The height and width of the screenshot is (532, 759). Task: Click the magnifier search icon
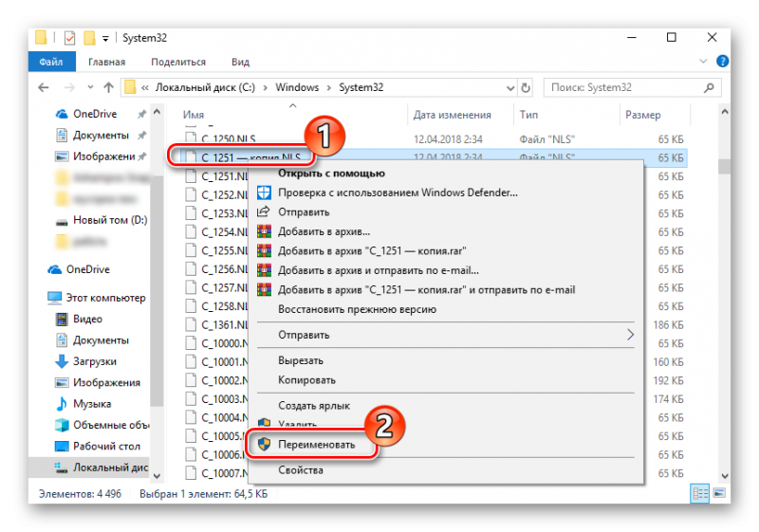[x=709, y=87]
